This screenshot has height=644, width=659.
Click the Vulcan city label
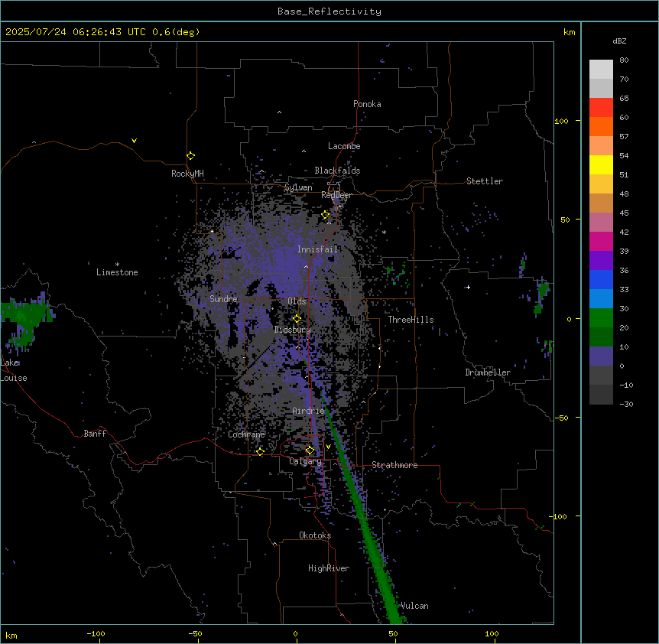[414, 606]
